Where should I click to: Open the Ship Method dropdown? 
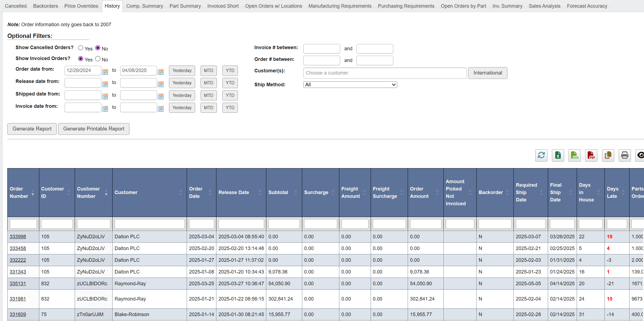pos(350,85)
